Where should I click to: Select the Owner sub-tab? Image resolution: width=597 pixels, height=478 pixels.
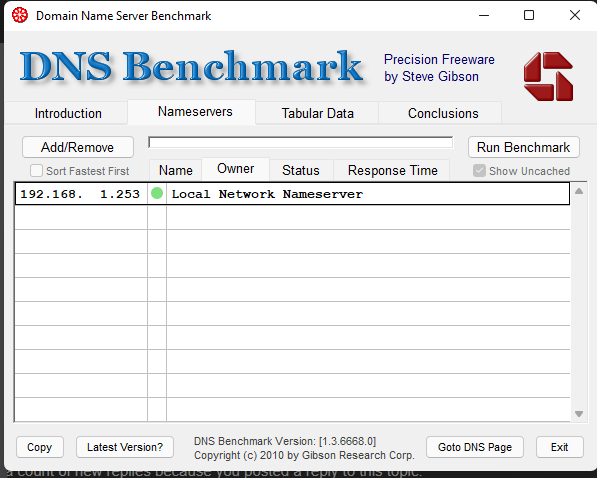[235, 169]
